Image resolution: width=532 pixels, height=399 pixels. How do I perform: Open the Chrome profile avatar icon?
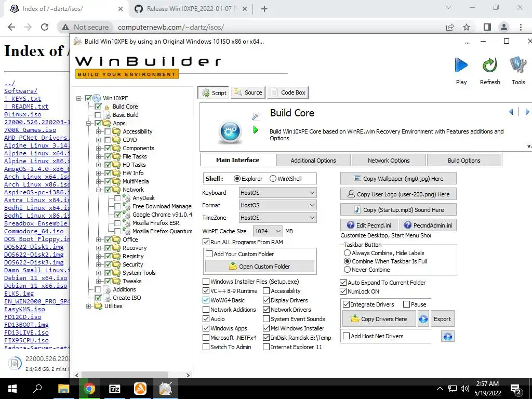tap(504, 27)
